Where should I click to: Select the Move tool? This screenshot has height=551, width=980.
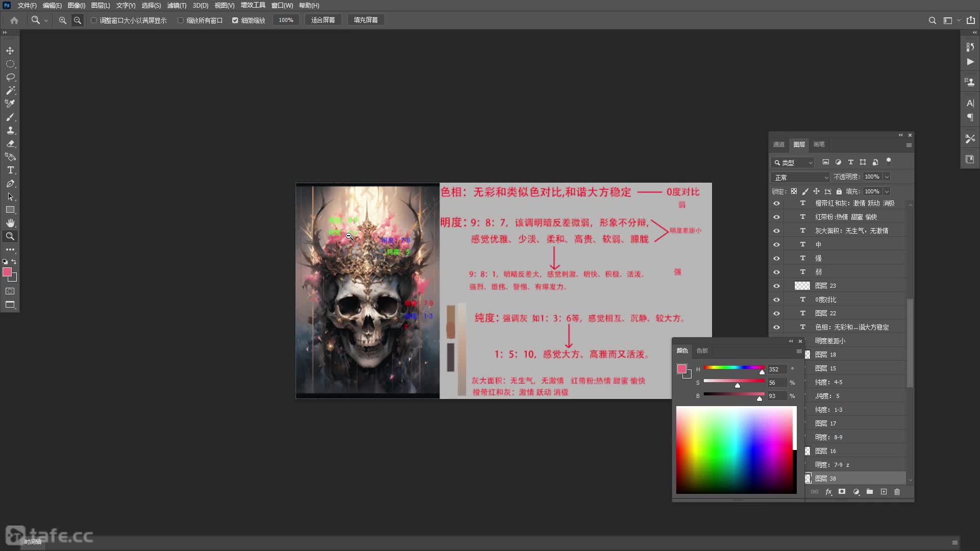coord(10,51)
